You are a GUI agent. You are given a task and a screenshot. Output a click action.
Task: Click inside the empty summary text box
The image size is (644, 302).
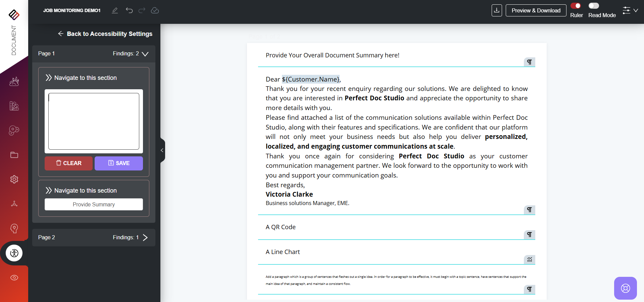pyautogui.click(x=94, y=121)
